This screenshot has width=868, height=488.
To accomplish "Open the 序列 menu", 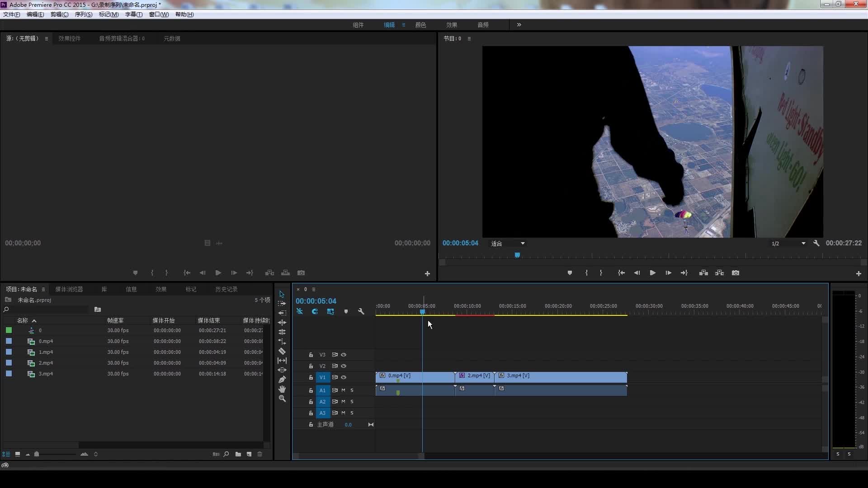I will [x=84, y=14].
